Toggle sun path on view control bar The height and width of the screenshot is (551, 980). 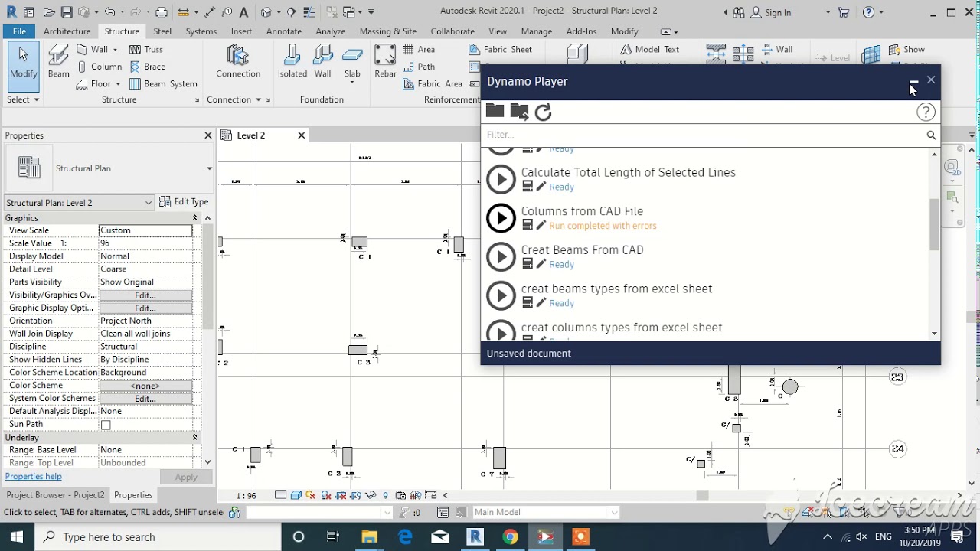(312, 496)
